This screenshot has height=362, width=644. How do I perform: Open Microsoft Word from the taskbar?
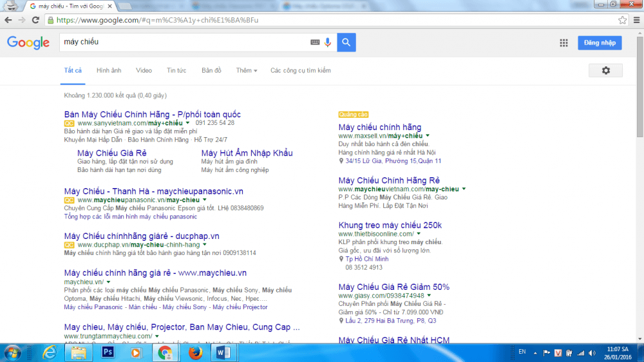pyautogui.click(x=223, y=353)
